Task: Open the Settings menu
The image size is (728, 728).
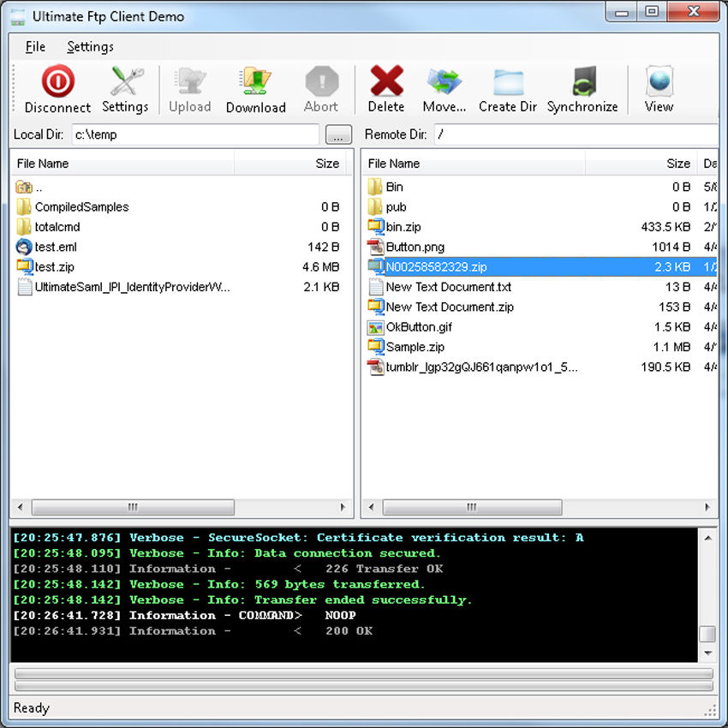Action: click(x=90, y=47)
